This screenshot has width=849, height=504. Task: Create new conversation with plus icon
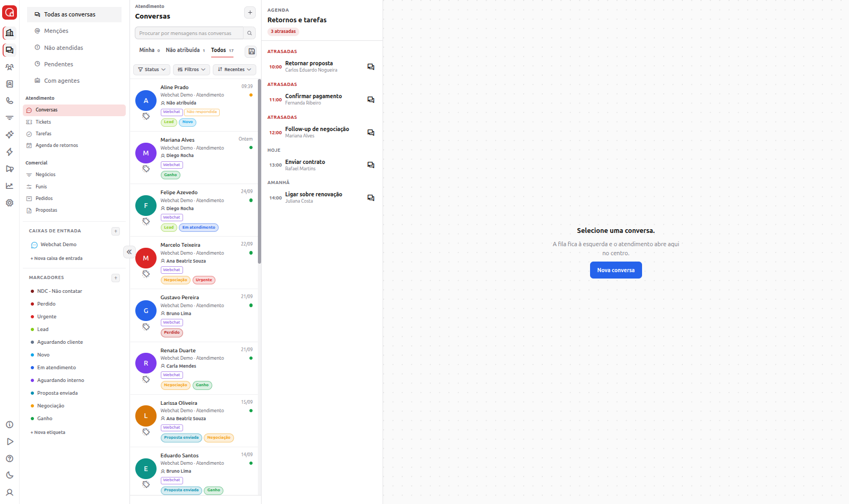250,13
